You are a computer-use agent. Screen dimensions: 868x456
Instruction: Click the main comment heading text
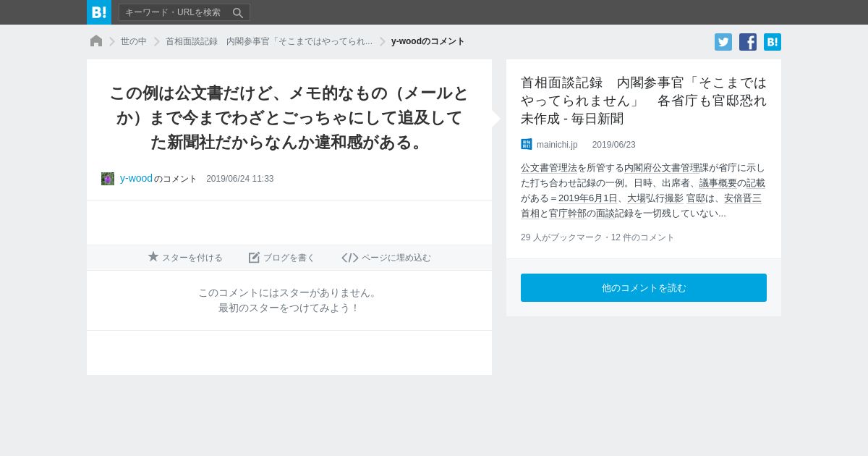(289, 117)
